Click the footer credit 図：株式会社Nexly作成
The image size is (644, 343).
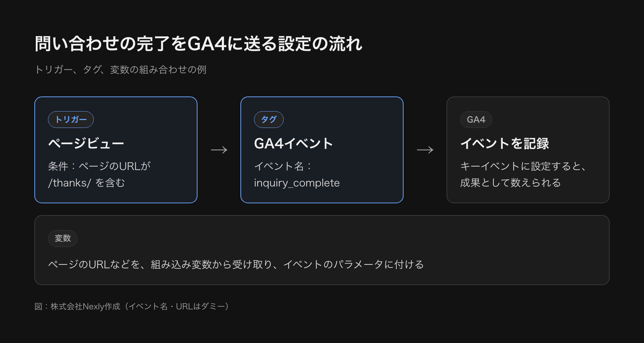click(77, 307)
